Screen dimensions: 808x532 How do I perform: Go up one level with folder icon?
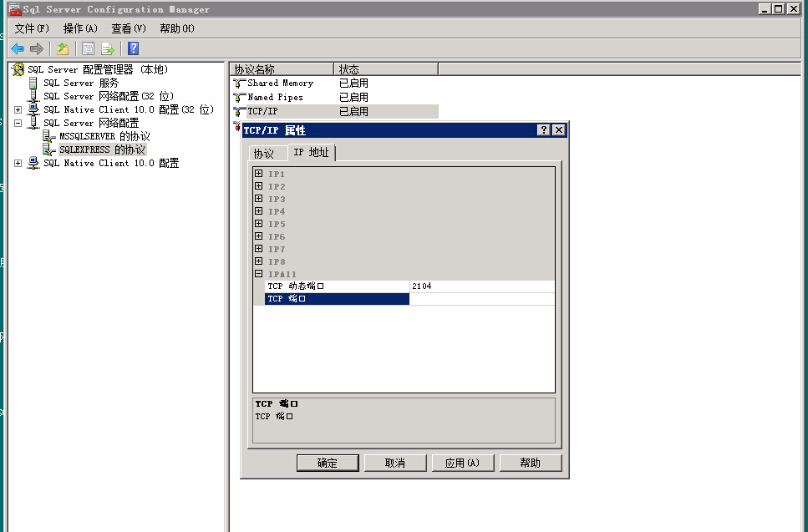63,49
